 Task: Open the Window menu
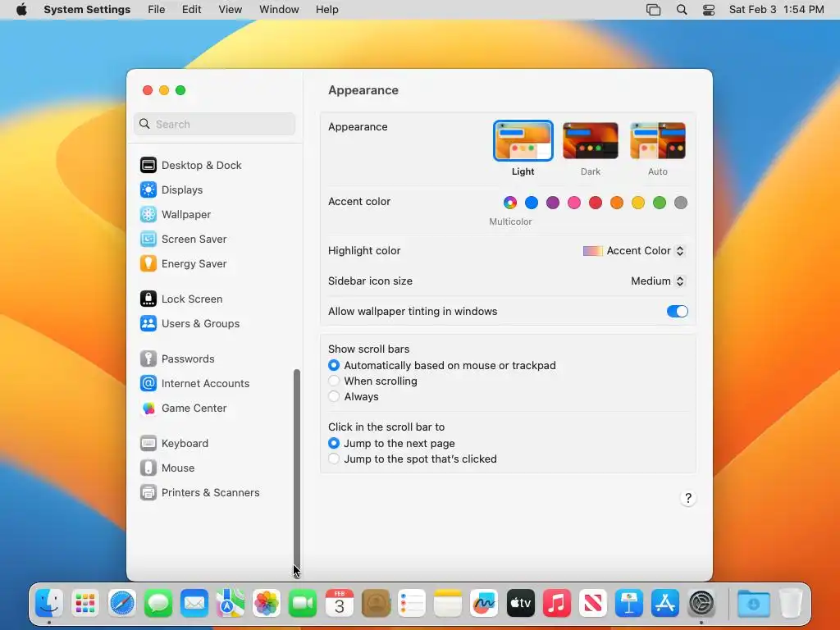pyautogui.click(x=279, y=10)
